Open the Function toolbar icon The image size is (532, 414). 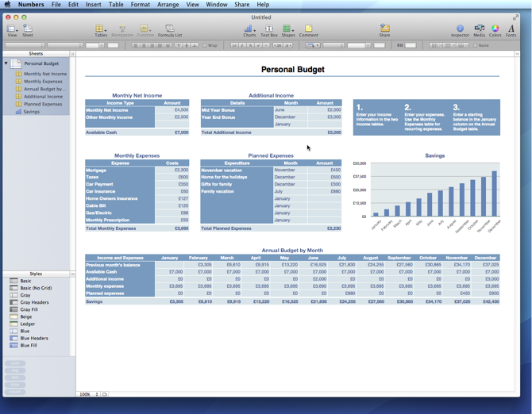click(x=145, y=30)
